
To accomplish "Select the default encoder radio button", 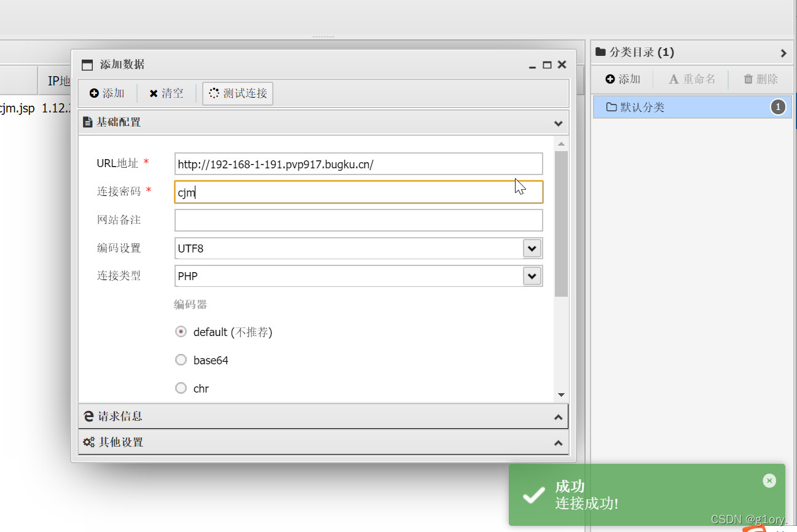I will [181, 332].
